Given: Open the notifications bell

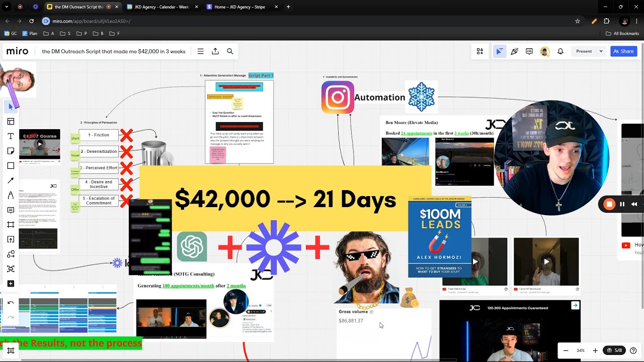Looking at the screenshot, I should [560, 51].
